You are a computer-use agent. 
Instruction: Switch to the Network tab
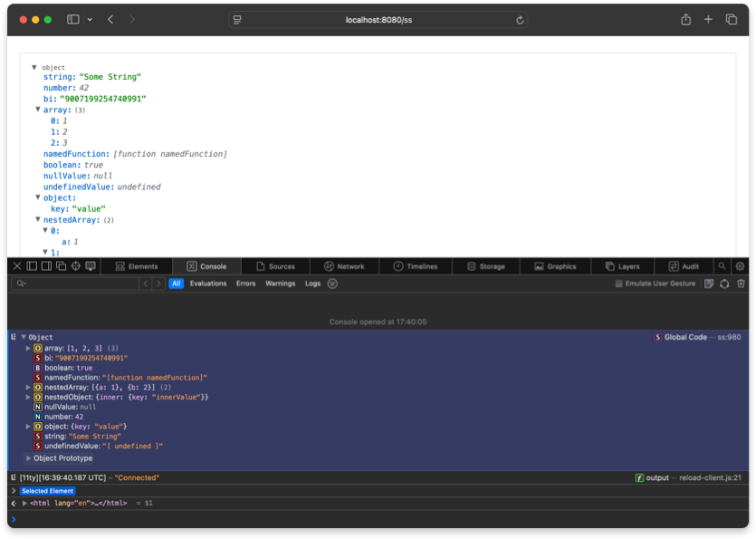tap(344, 266)
